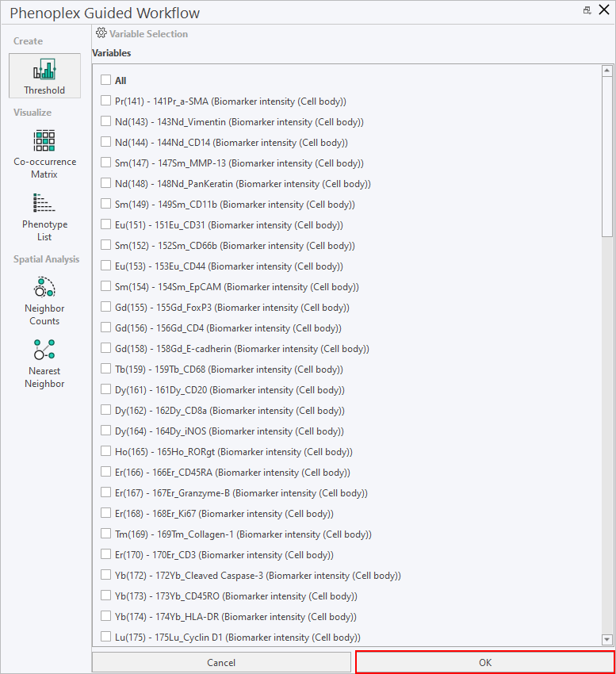Select the 148Nd_PanKeratin checkbox

(x=105, y=183)
